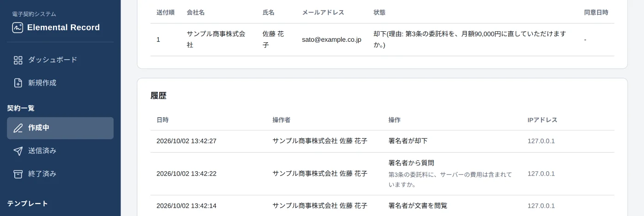Click the signer name 佐藤 花子 in signer table
The image size is (644, 216).
point(273,40)
